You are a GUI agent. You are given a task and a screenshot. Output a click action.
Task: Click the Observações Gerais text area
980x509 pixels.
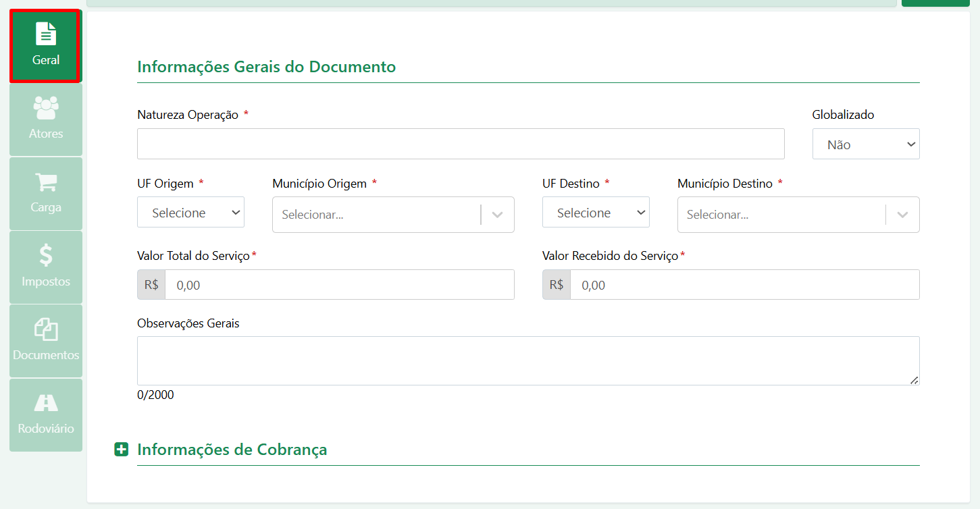tap(528, 361)
